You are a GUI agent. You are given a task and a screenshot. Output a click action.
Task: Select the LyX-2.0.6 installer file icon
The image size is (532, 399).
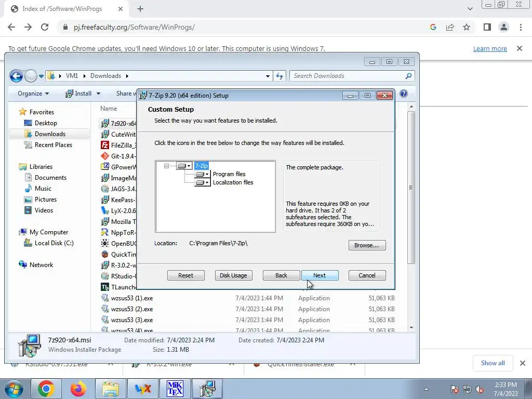coord(105,211)
